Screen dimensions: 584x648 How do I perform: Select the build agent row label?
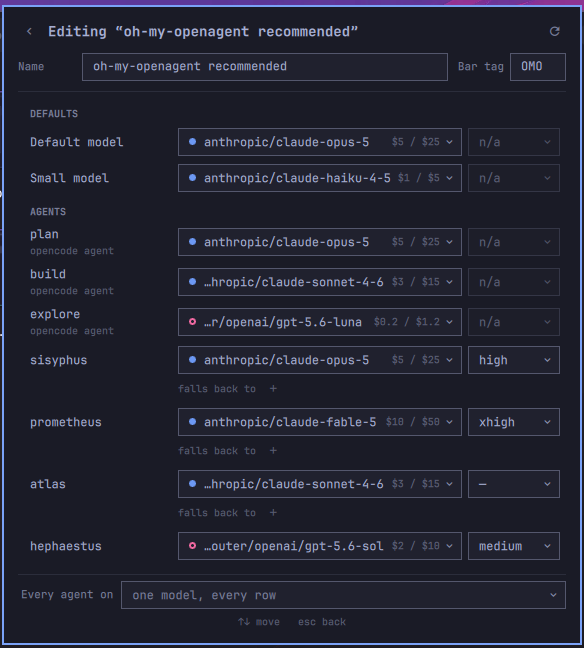pos(48,274)
